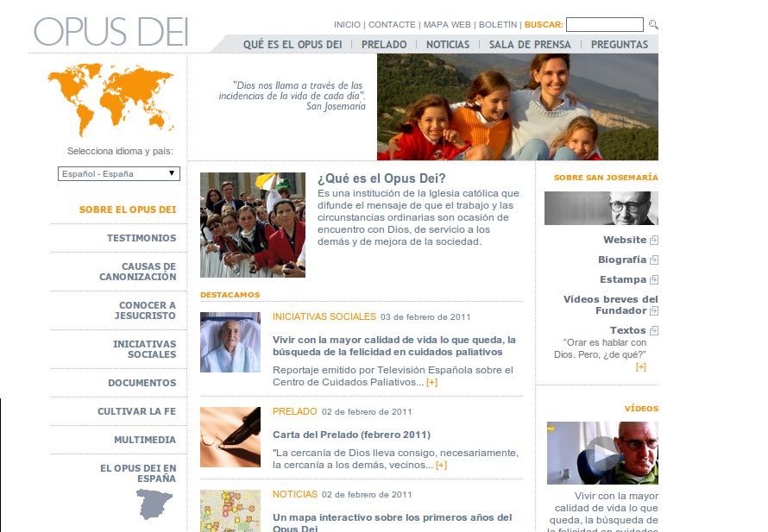Open the PRELADO article category label
The height and width of the screenshot is (532, 768).
[x=295, y=411]
